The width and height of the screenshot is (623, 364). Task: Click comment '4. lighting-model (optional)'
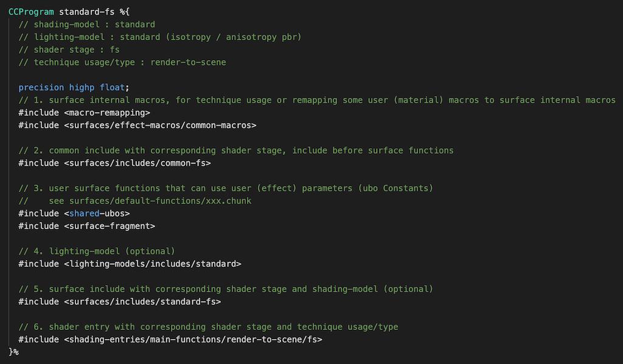97,251
